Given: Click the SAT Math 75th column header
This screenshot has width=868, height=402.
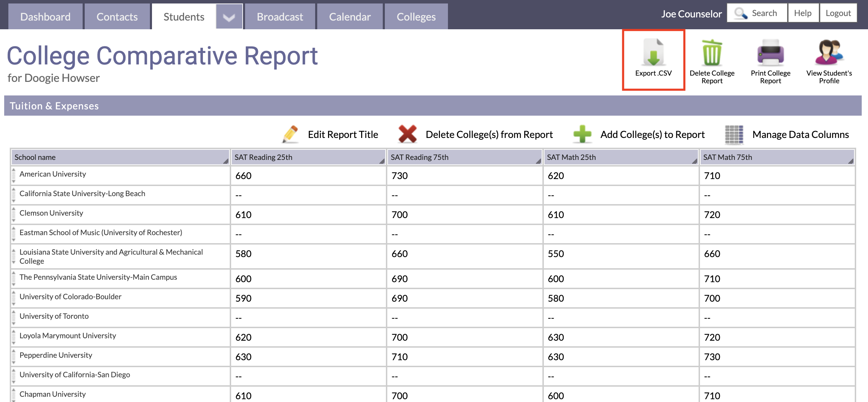Looking at the screenshot, I should pos(777,157).
